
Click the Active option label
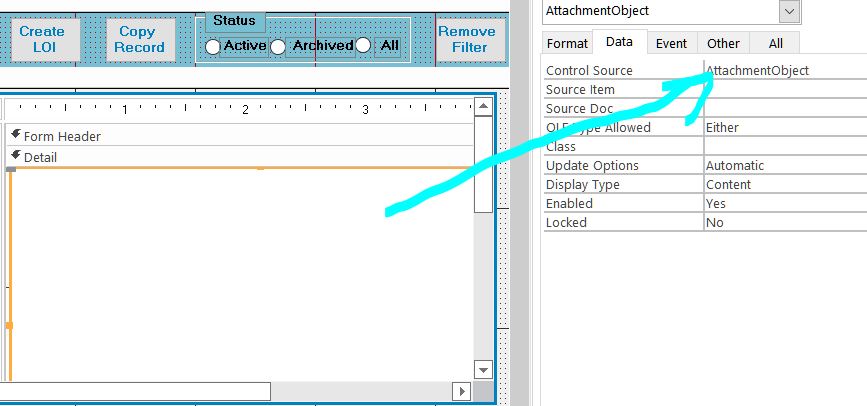[244, 45]
